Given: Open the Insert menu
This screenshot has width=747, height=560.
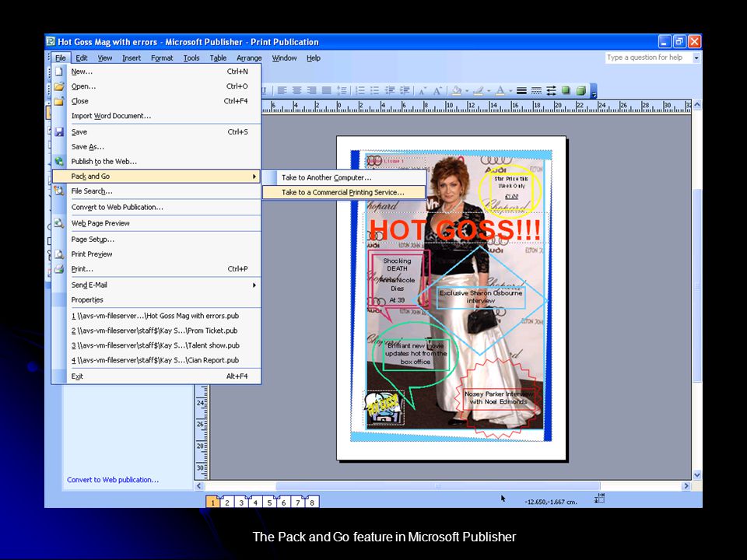Looking at the screenshot, I should (x=132, y=58).
